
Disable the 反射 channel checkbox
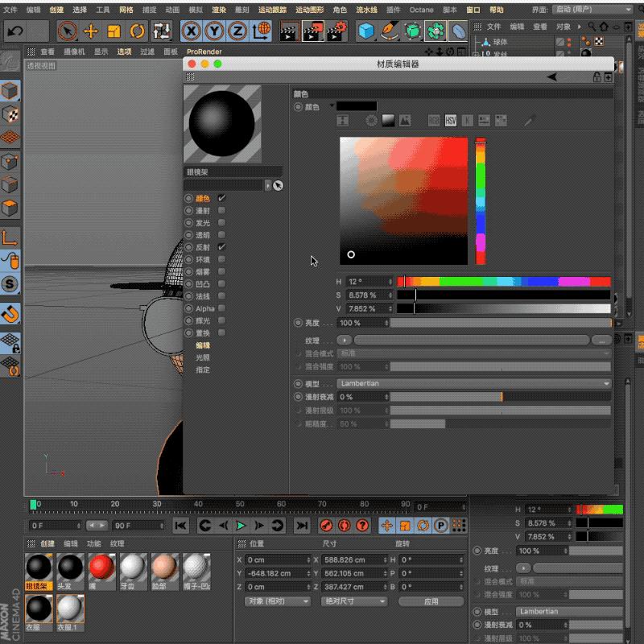221,247
